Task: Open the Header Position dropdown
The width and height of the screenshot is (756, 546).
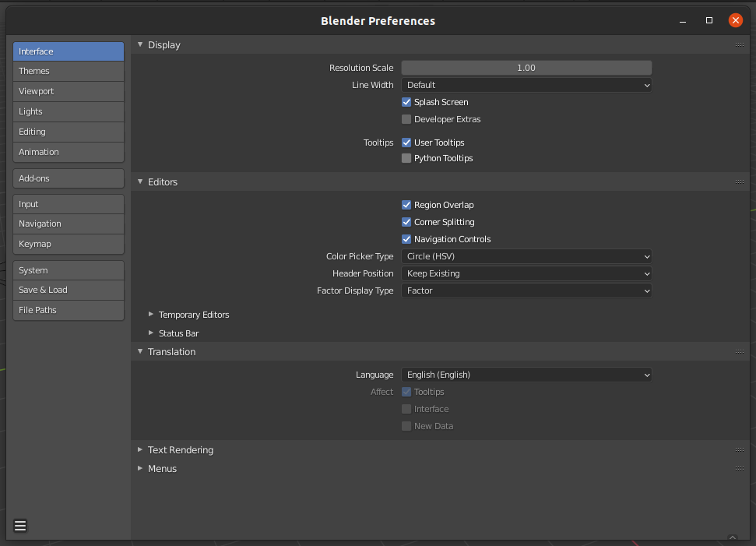Action: 526,273
